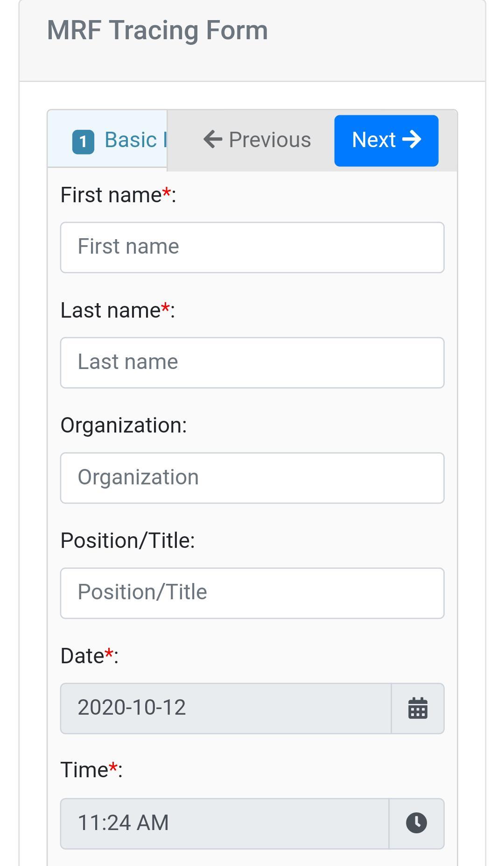Select the Basic Info tab
Image resolution: width=504 pixels, height=866 pixels.
pos(107,139)
